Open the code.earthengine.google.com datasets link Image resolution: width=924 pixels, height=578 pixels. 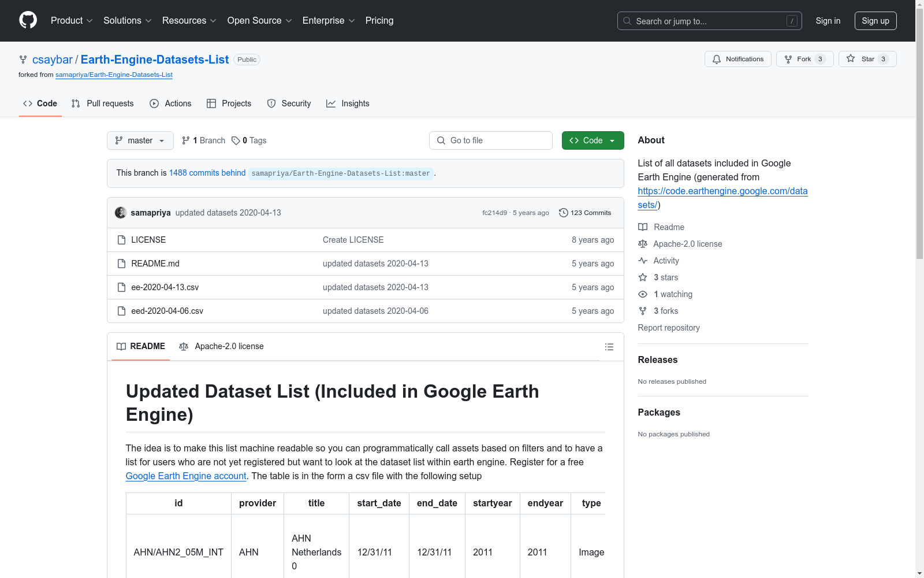point(722,198)
